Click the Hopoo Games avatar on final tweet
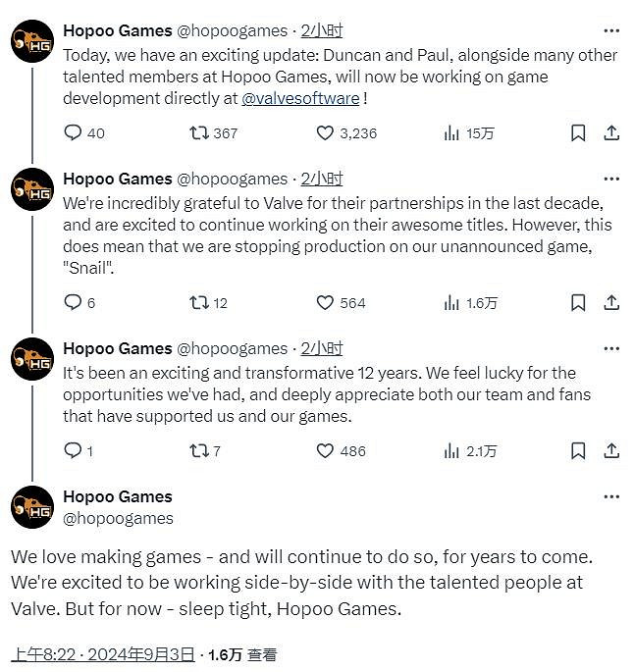Image resolution: width=634 pixels, height=672 pixels. (x=32, y=507)
